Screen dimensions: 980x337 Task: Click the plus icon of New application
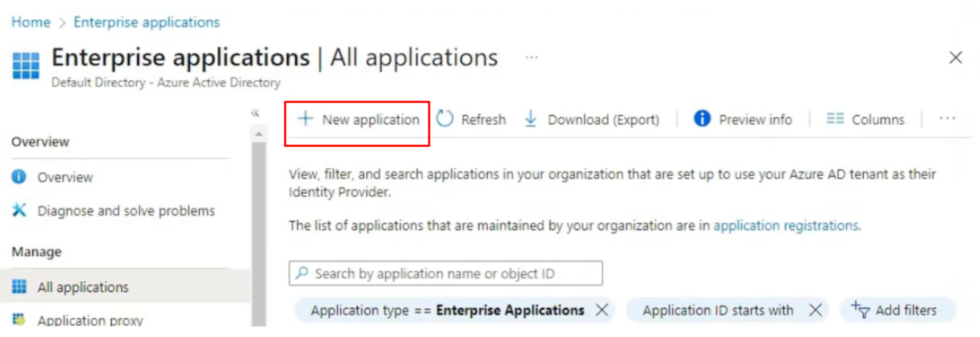(305, 118)
